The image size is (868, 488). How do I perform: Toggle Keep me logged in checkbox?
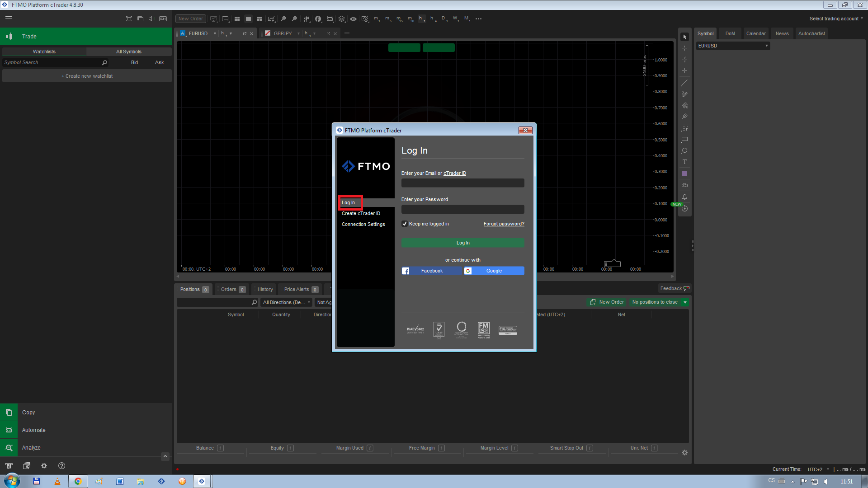tap(405, 224)
